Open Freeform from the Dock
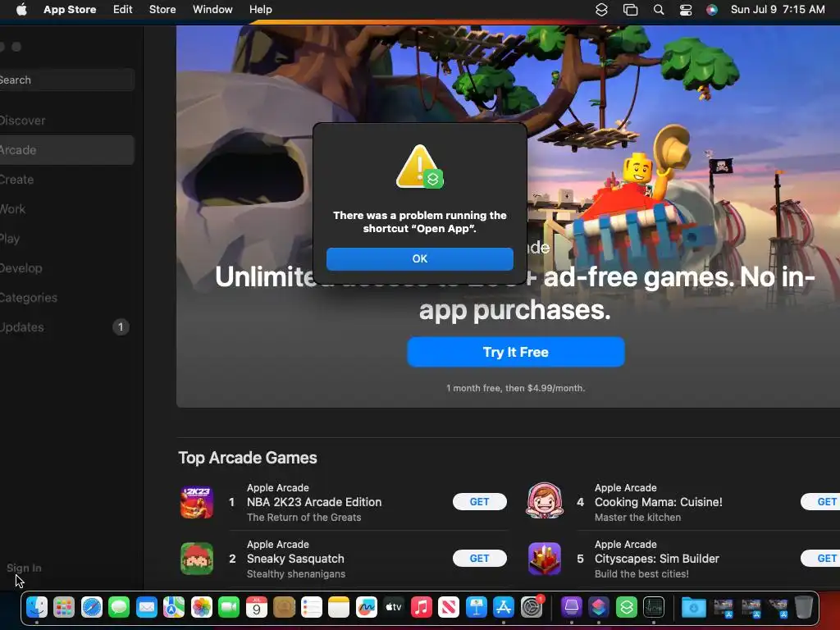The image size is (840, 630). click(x=367, y=607)
